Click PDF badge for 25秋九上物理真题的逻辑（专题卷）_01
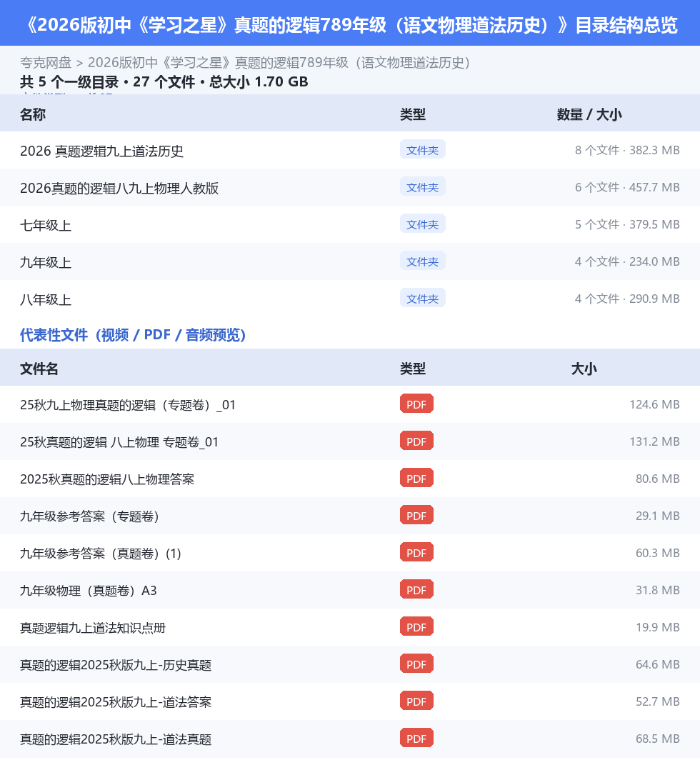 click(416, 404)
